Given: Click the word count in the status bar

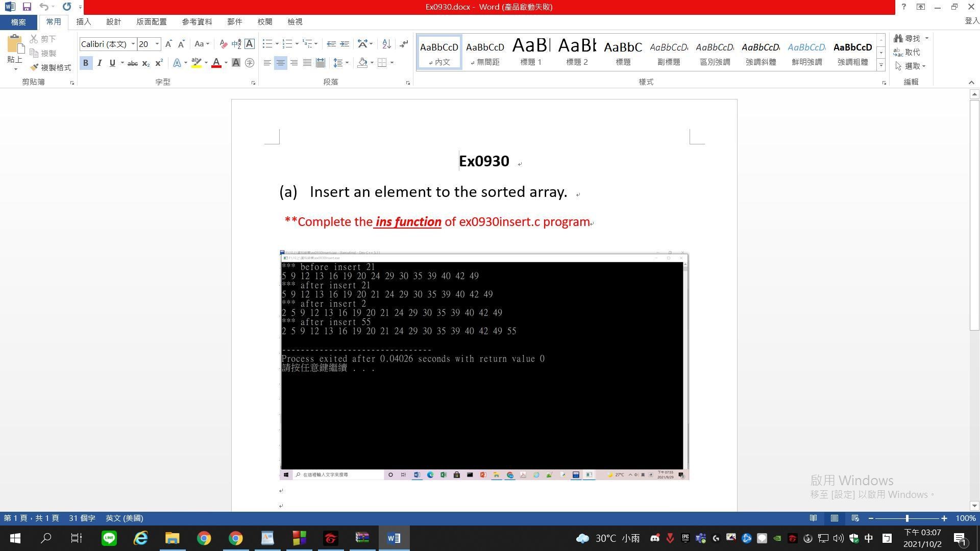Looking at the screenshot, I should click(82, 518).
